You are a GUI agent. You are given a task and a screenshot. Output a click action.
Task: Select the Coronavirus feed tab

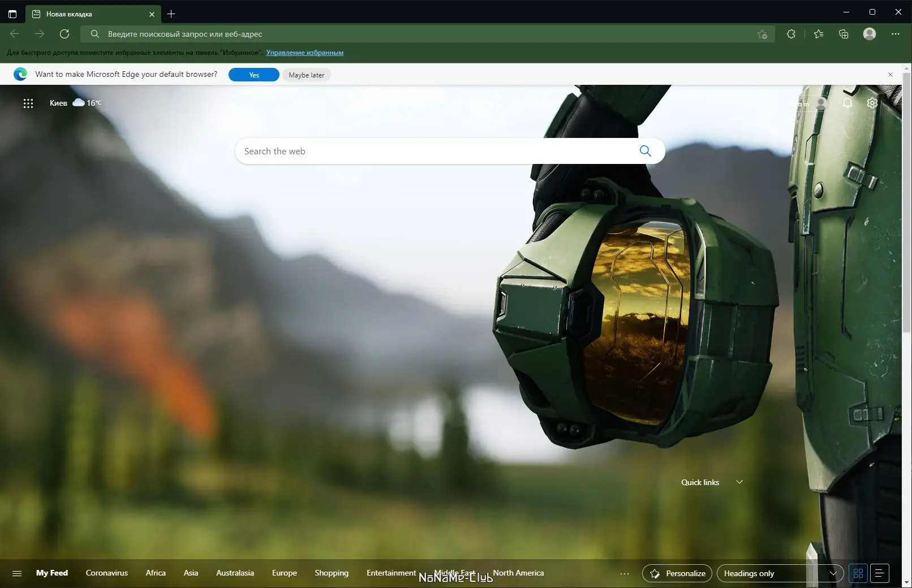tap(107, 573)
